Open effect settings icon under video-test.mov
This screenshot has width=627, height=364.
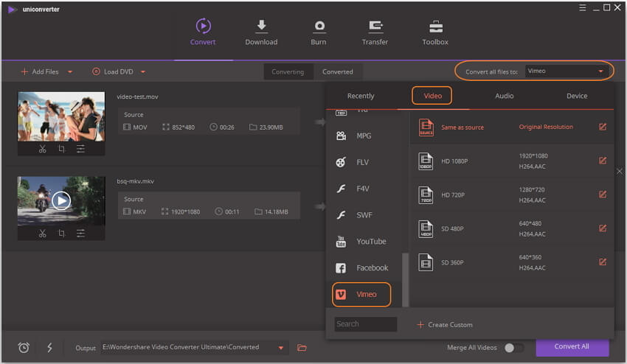[80, 149]
